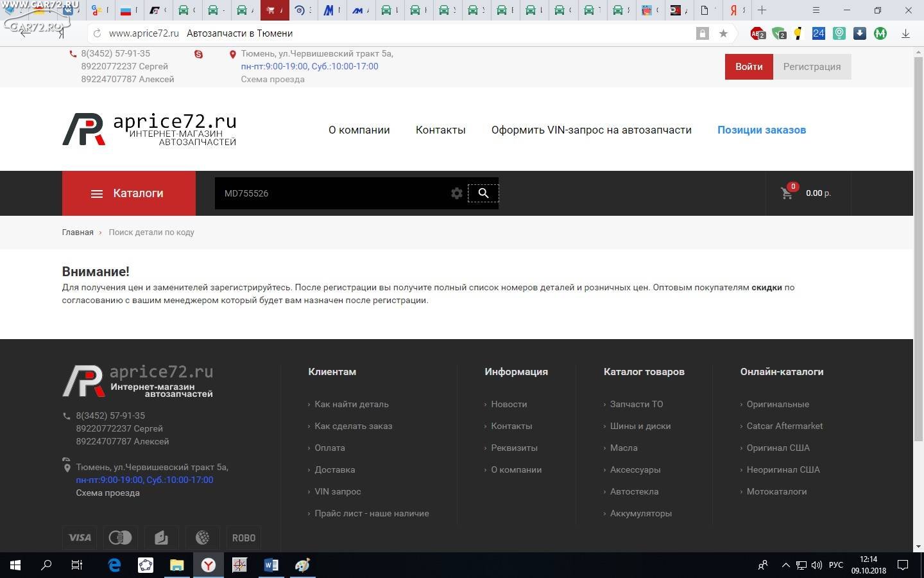The height and width of the screenshot is (578, 924).
Task: Open the browser hamburger menu
Action: click(x=816, y=10)
